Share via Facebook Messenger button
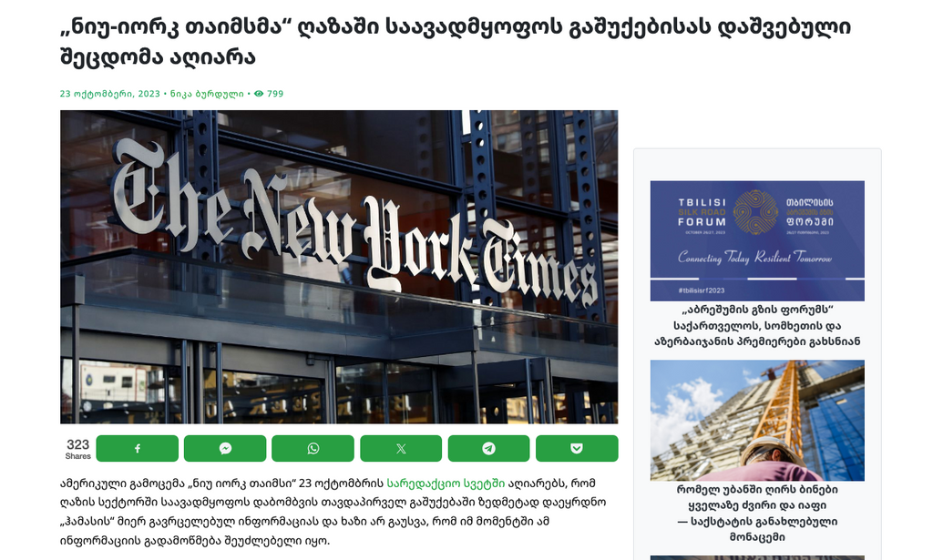 tap(225, 448)
